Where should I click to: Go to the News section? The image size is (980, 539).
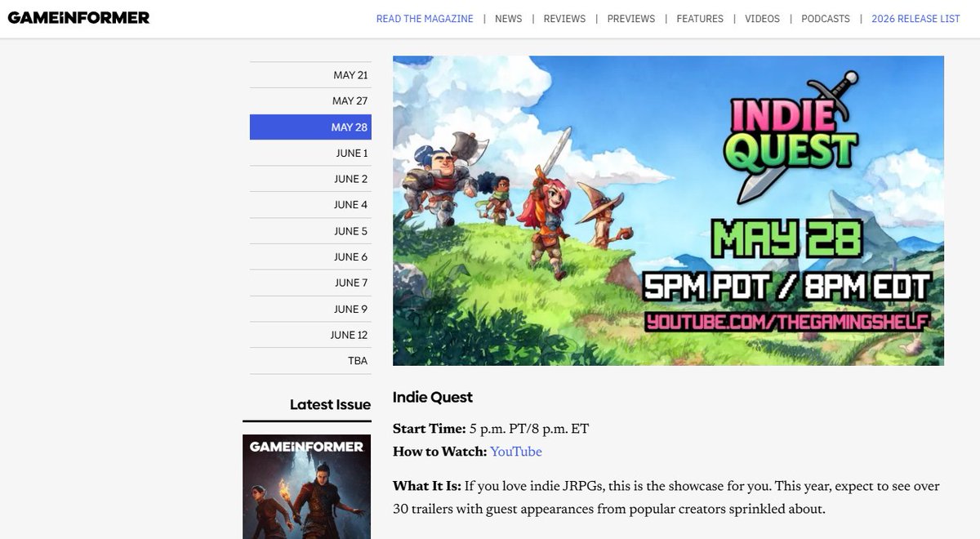pos(508,19)
